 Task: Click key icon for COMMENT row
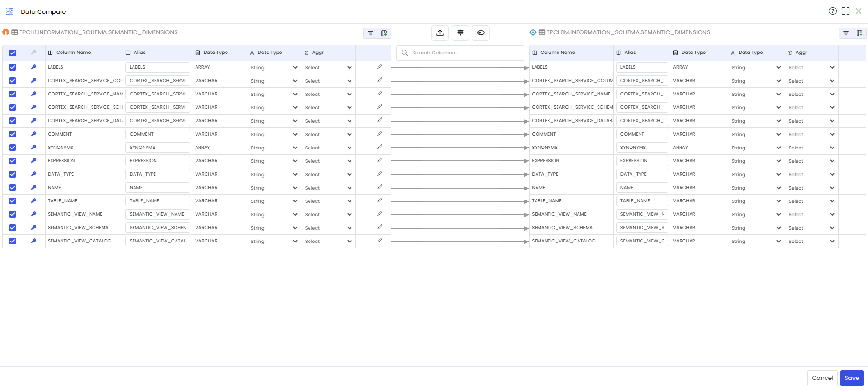(x=34, y=134)
